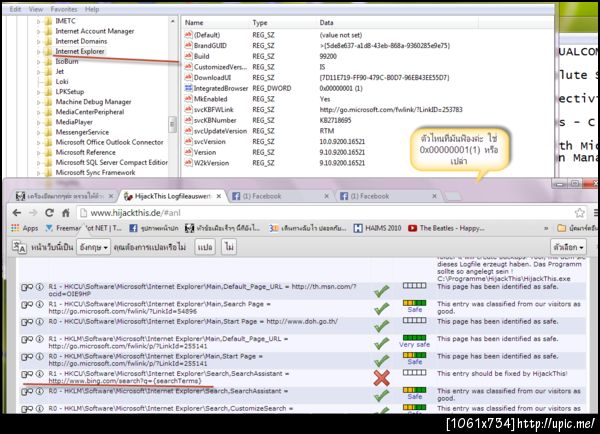Select the MessengerService folder
600x434 pixels.
82,132
